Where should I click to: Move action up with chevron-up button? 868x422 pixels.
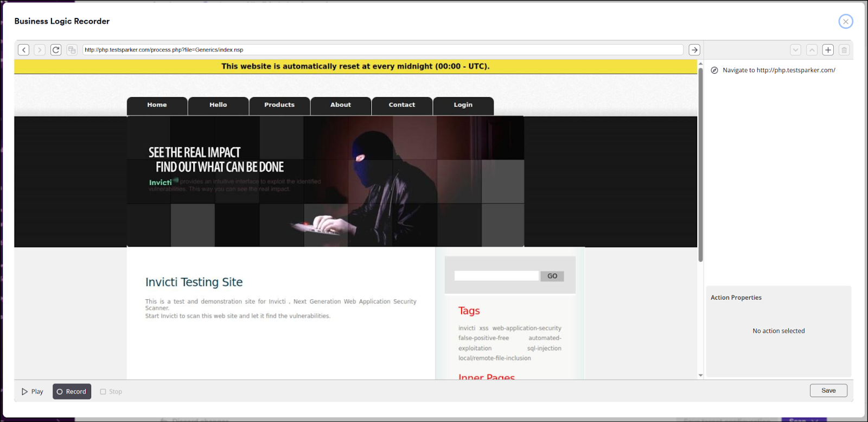click(812, 50)
